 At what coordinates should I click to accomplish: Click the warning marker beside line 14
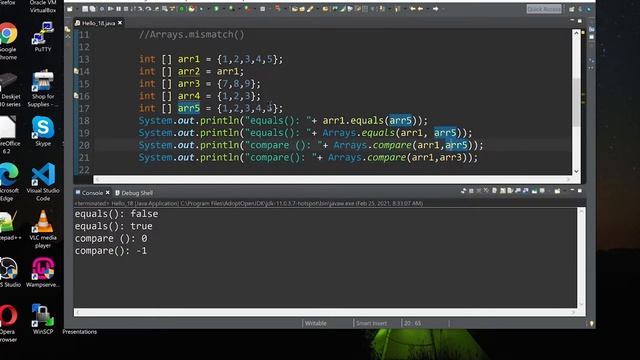pyautogui.click(x=76, y=71)
